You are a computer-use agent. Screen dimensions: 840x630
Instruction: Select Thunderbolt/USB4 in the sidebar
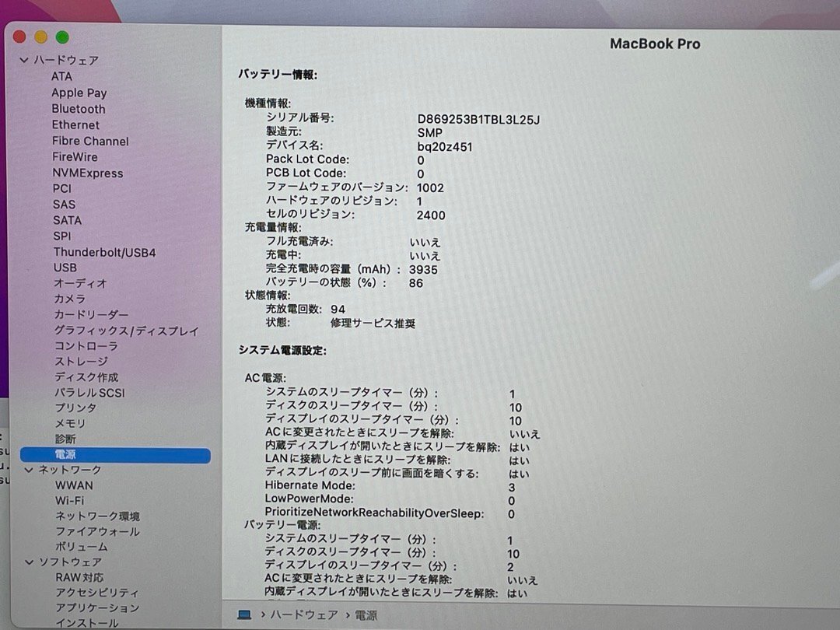104,252
